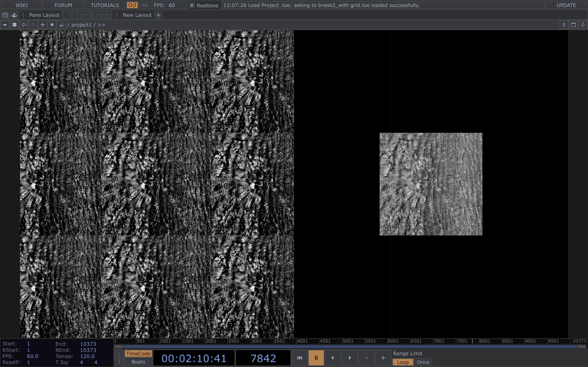
Task: Click the UPDATE button
Action: (x=566, y=5)
